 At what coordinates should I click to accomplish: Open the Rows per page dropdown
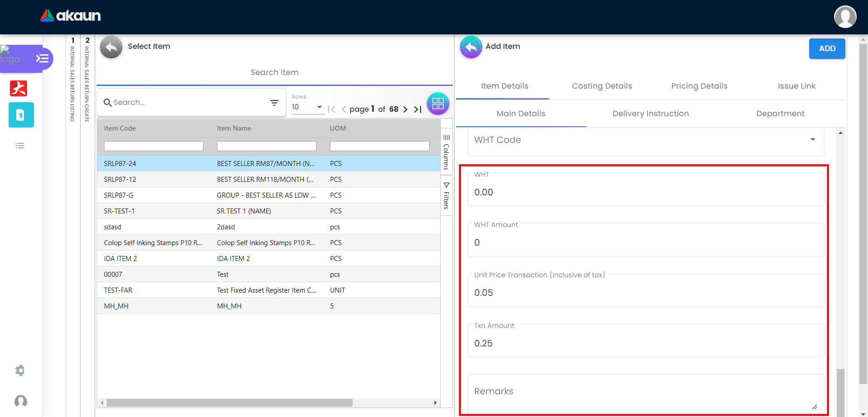(x=307, y=107)
